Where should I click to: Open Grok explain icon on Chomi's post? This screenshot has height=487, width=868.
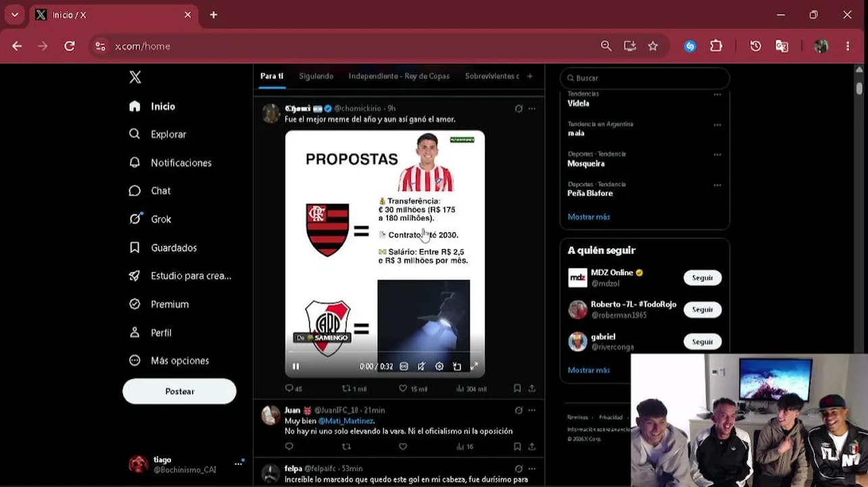519,108
